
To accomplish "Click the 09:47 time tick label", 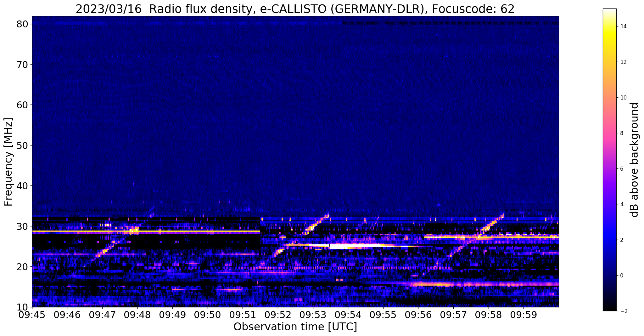I will [102, 315].
